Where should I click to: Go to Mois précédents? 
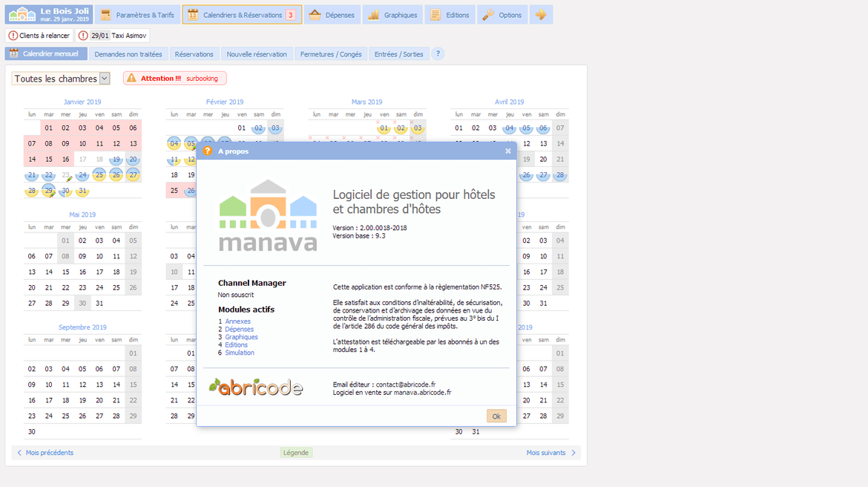point(44,453)
